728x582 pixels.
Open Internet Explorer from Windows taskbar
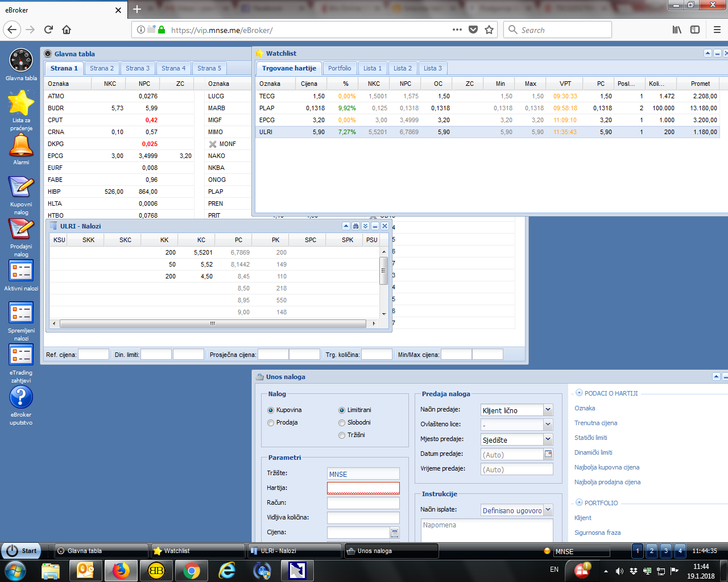227,570
